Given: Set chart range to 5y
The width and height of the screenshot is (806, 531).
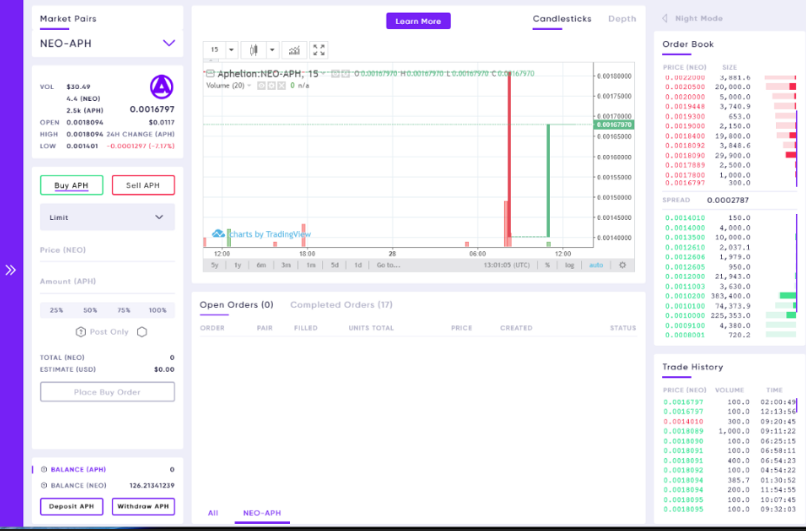Looking at the screenshot, I should click(214, 265).
